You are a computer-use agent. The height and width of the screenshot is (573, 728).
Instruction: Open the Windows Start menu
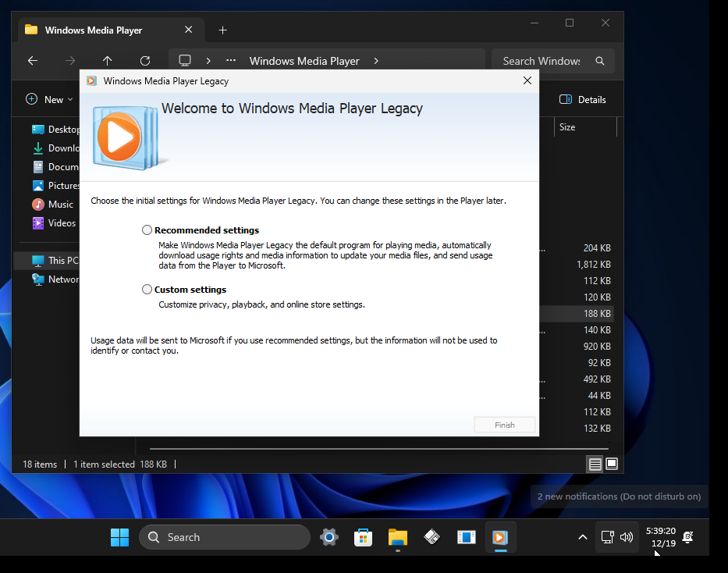120,537
